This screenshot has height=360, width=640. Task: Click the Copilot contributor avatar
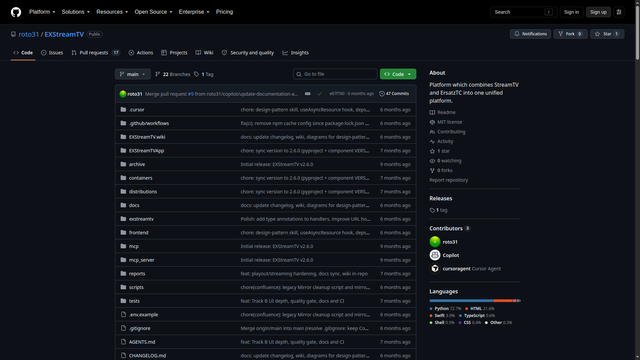click(435, 255)
